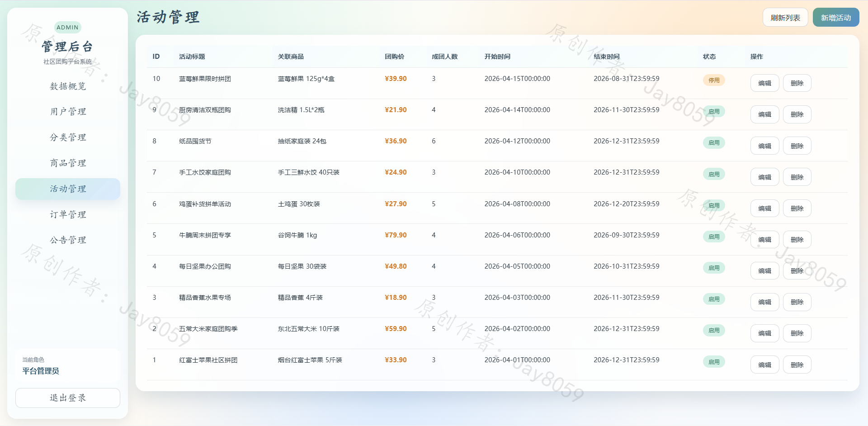Select the 洗洁精 1.5L*2瓶 product cell

[301, 110]
